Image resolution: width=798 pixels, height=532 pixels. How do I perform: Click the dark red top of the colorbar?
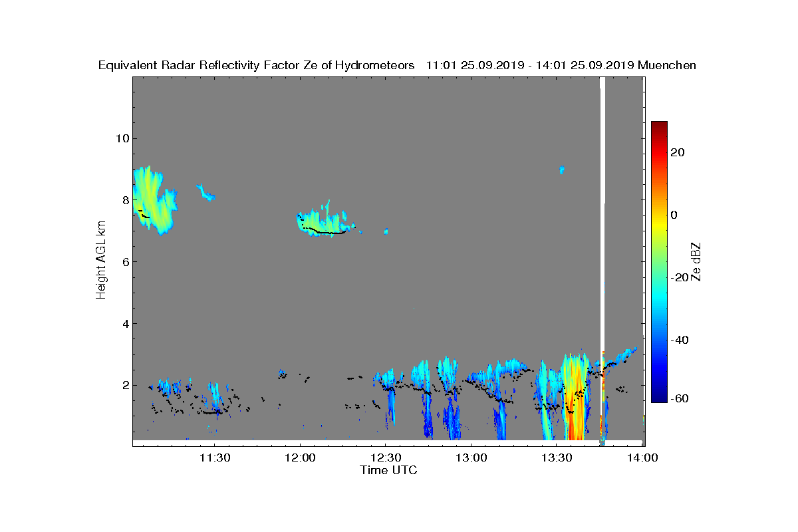tap(659, 126)
